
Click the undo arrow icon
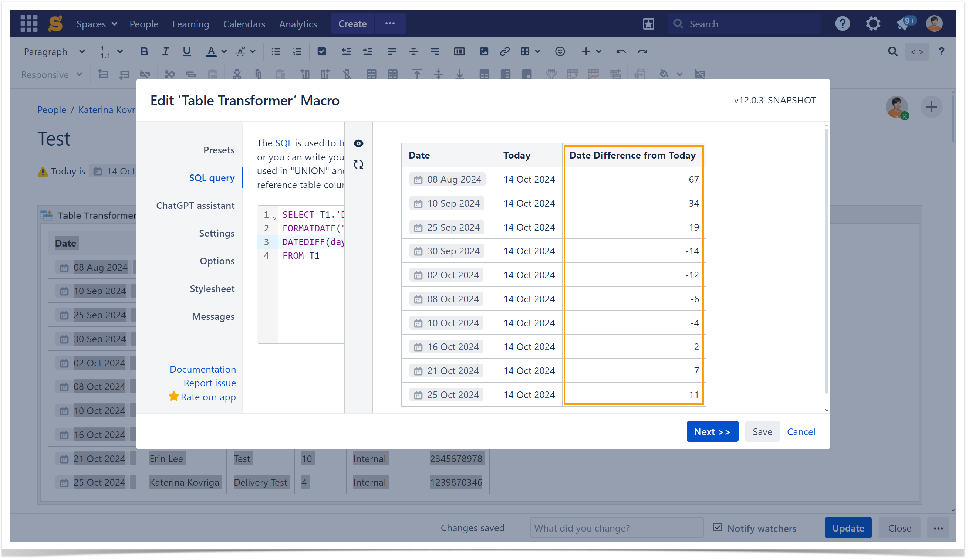[621, 51]
